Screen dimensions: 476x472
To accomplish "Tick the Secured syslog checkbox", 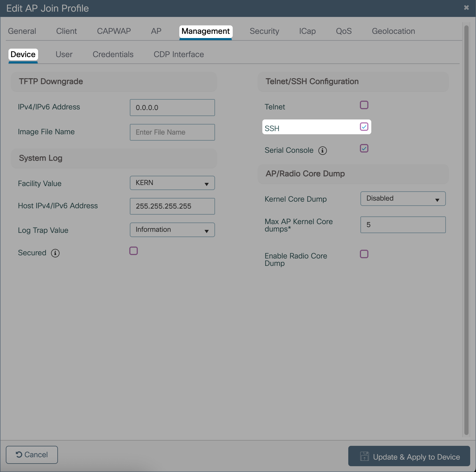I will [134, 251].
